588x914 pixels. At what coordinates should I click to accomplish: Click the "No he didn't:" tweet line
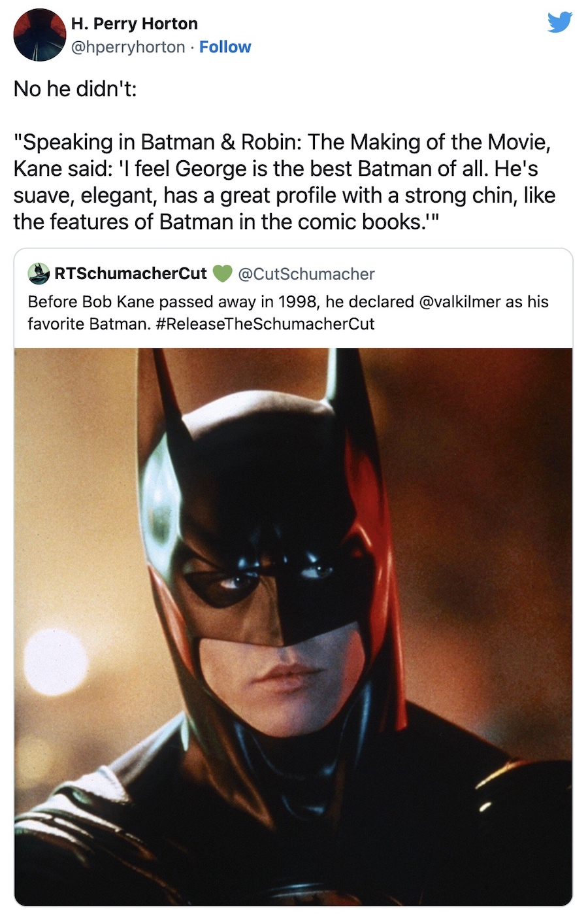pos(75,88)
